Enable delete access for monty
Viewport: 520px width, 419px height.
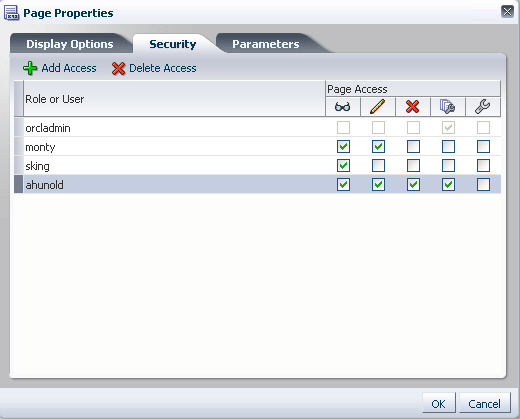coord(413,146)
